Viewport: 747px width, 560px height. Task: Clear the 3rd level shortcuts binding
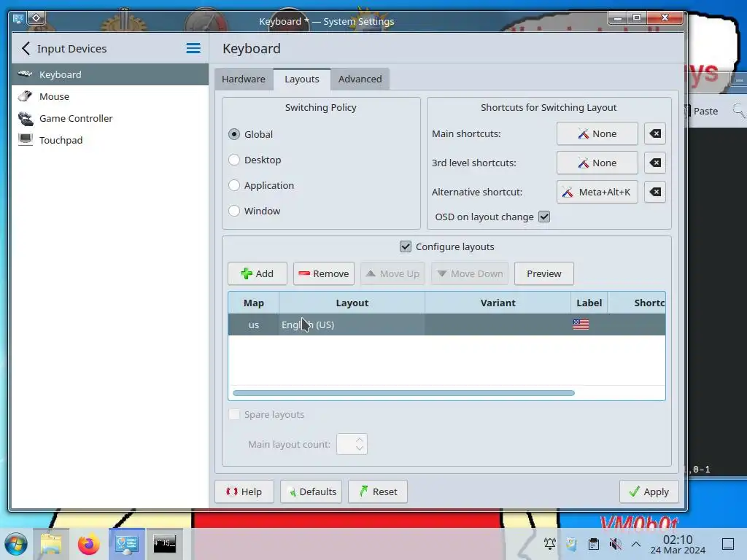pyautogui.click(x=655, y=163)
